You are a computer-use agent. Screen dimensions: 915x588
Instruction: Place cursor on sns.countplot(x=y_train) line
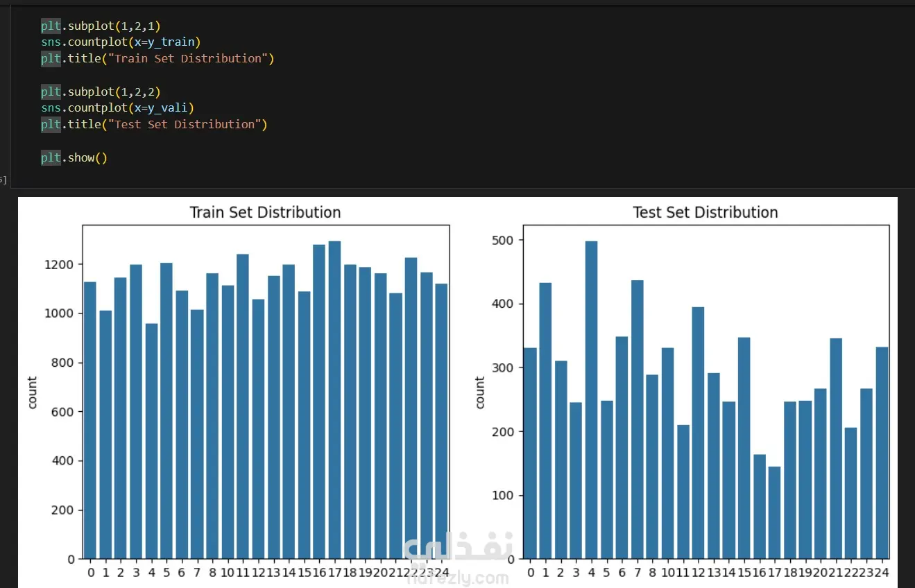(x=121, y=42)
